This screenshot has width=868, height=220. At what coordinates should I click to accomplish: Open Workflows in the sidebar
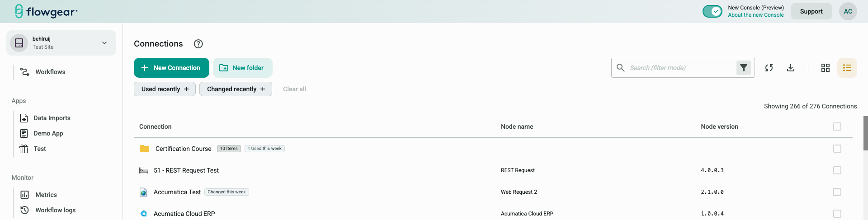pyautogui.click(x=50, y=72)
